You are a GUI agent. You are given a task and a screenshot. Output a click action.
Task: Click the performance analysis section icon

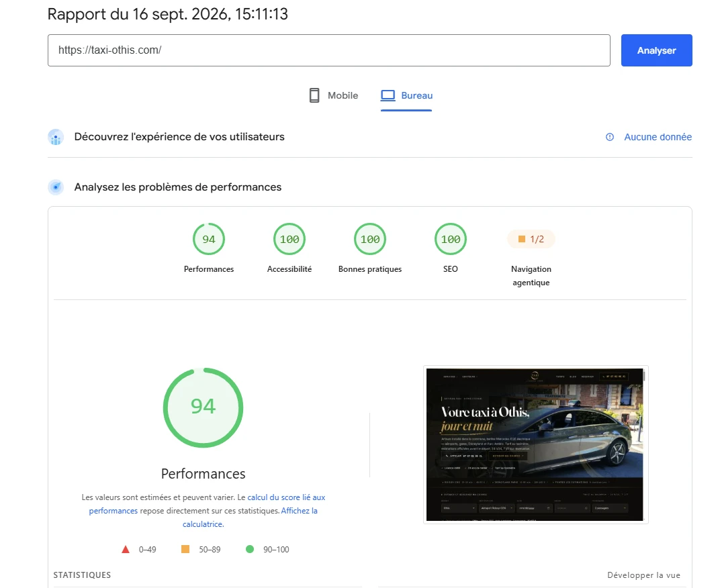[56, 187]
